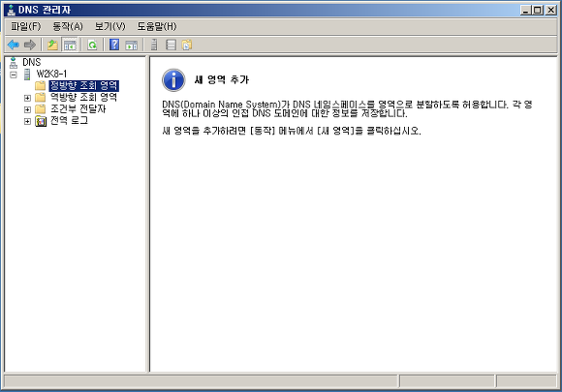Viewport: 562px width, 392px height.
Task: Click the DNS root node icon
Action: tap(14, 63)
